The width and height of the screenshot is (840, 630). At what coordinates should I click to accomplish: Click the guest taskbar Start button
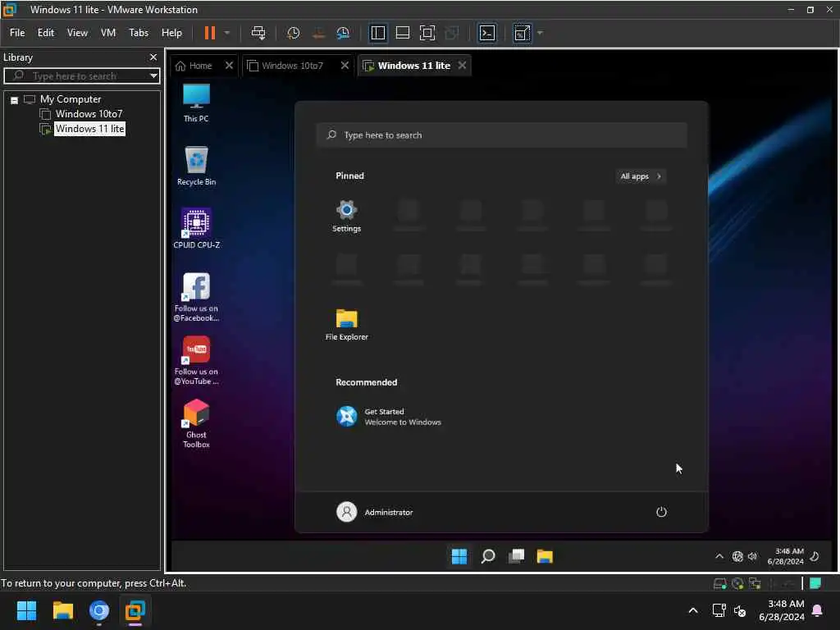pos(459,556)
